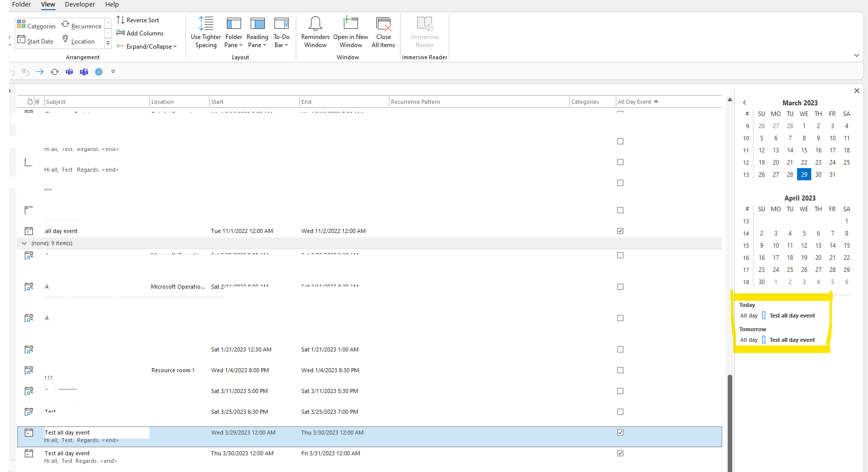This screenshot has height=472, width=868.
Task: Sort by Location column header
Action: (x=179, y=102)
